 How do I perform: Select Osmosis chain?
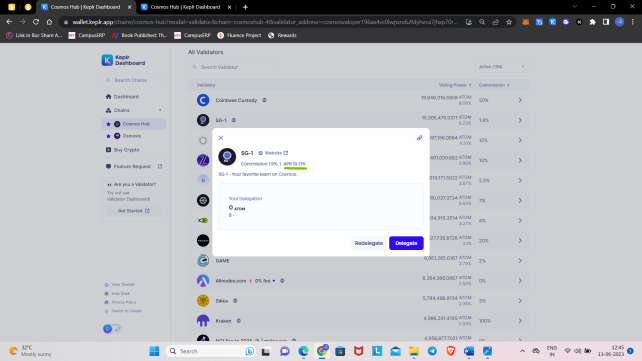(131, 136)
